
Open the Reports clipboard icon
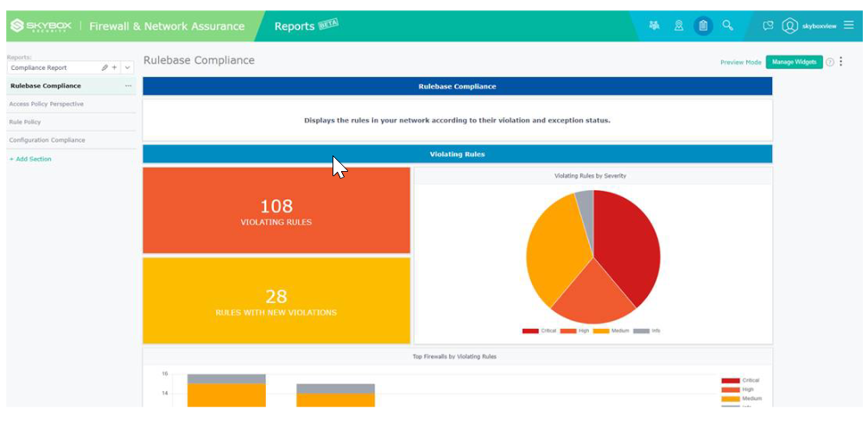pyautogui.click(x=703, y=26)
